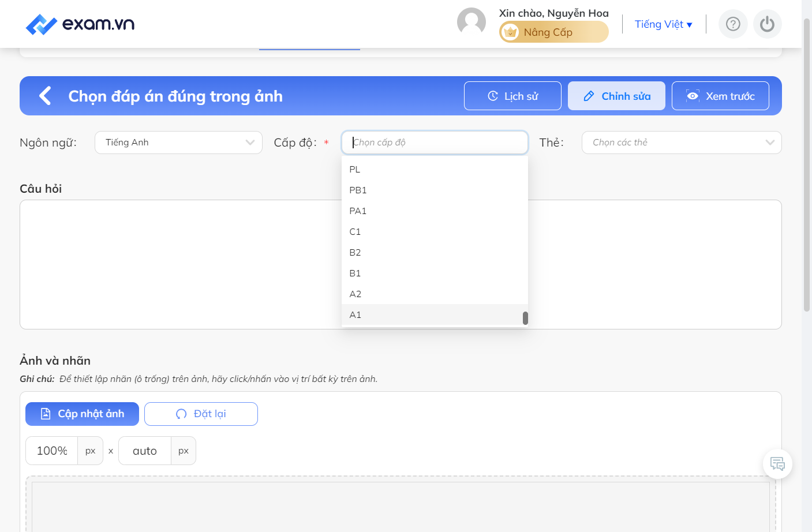Click the 100% width input field

[x=52, y=451]
